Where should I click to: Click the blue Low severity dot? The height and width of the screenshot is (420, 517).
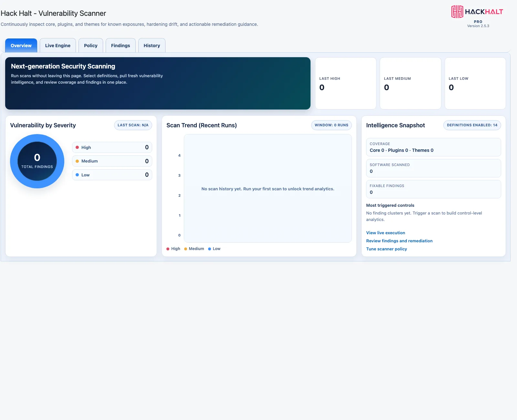(x=77, y=175)
